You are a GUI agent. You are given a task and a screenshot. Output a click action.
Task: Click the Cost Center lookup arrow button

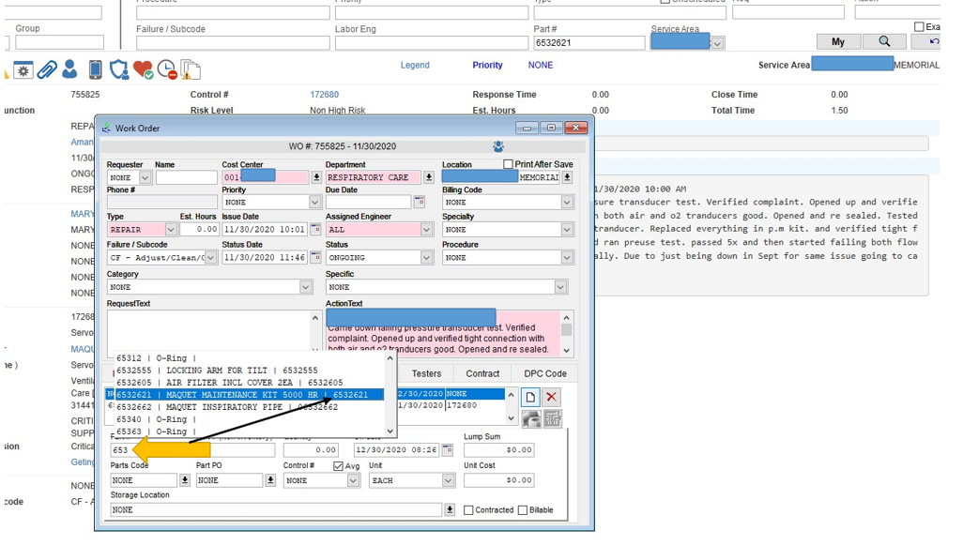(316, 177)
